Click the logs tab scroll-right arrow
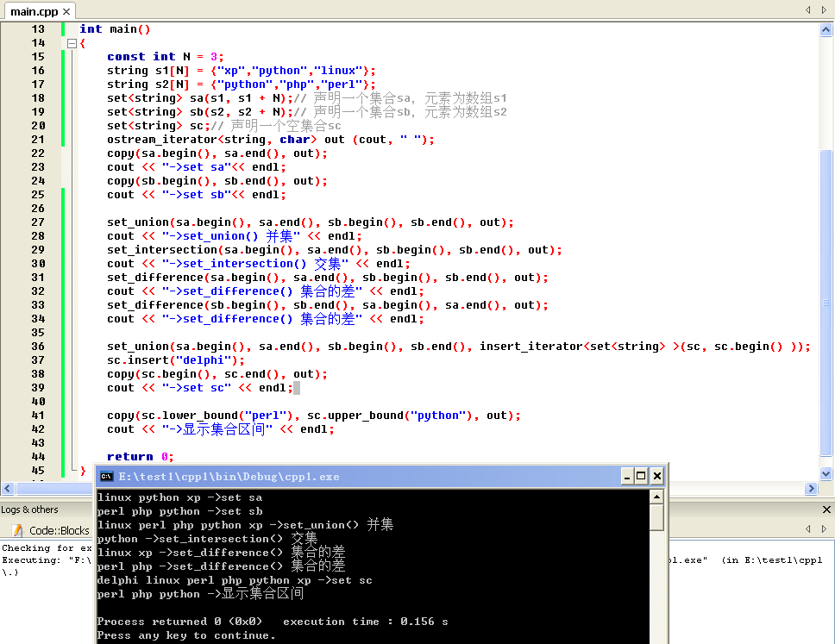 [824, 528]
